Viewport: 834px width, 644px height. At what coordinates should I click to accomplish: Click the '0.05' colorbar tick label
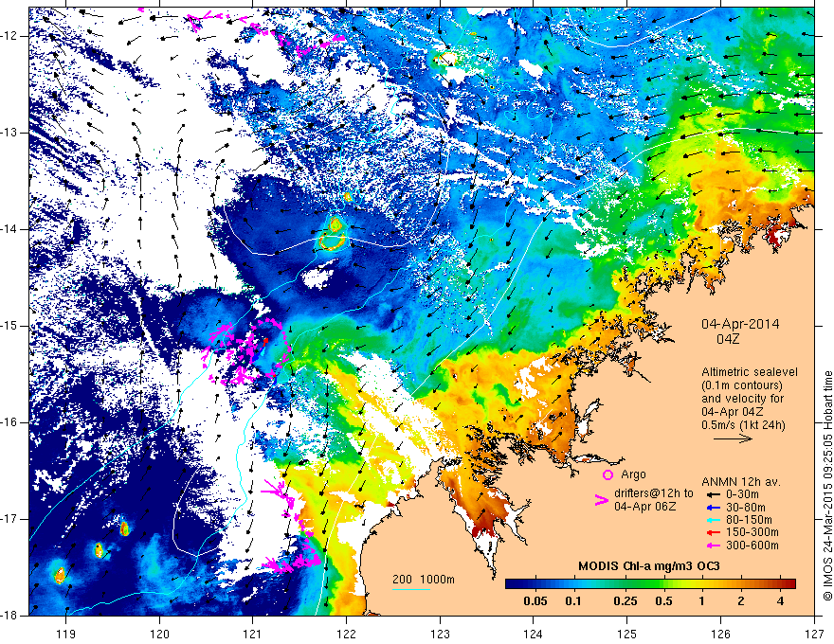click(535, 601)
